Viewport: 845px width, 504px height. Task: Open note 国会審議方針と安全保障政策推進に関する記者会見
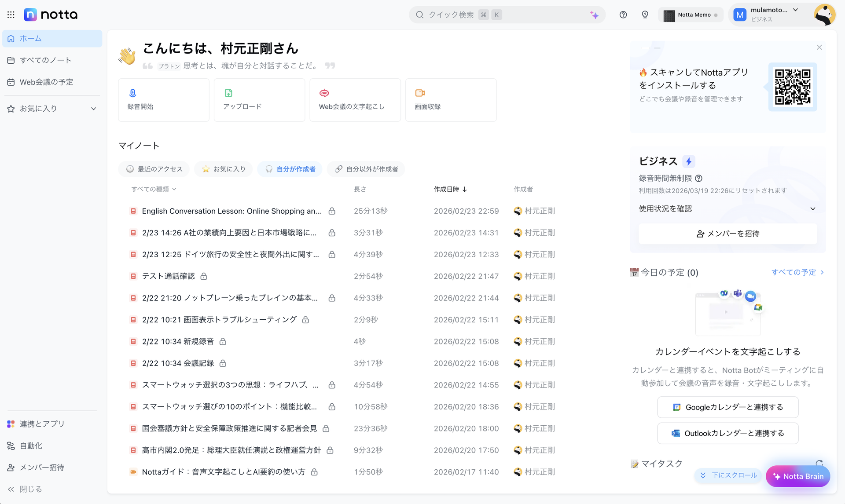(x=230, y=428)
